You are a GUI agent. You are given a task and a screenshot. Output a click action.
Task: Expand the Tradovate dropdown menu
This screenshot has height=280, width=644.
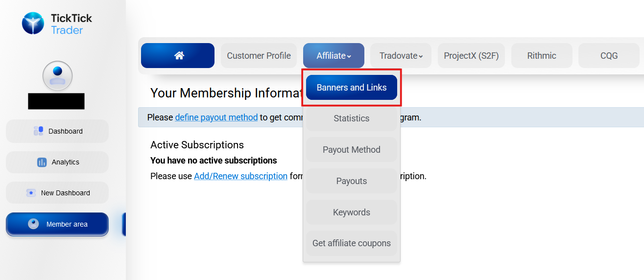[401, 55]
